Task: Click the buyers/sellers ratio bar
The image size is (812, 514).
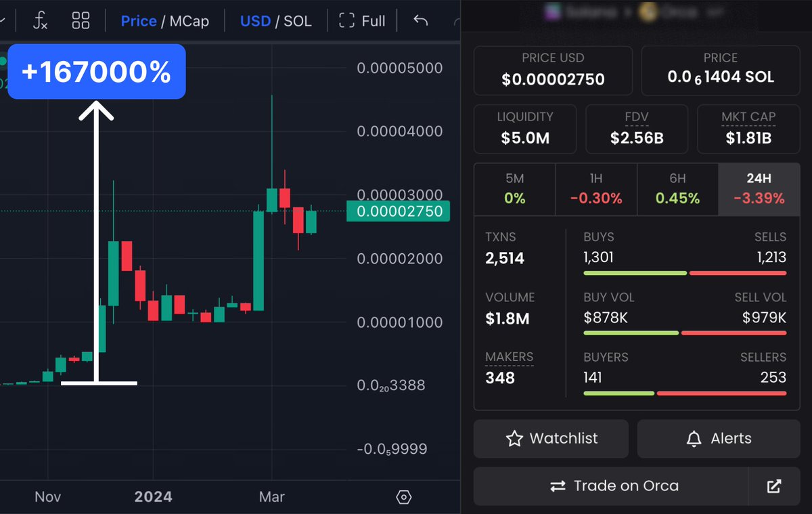Action: coord(685,393)
